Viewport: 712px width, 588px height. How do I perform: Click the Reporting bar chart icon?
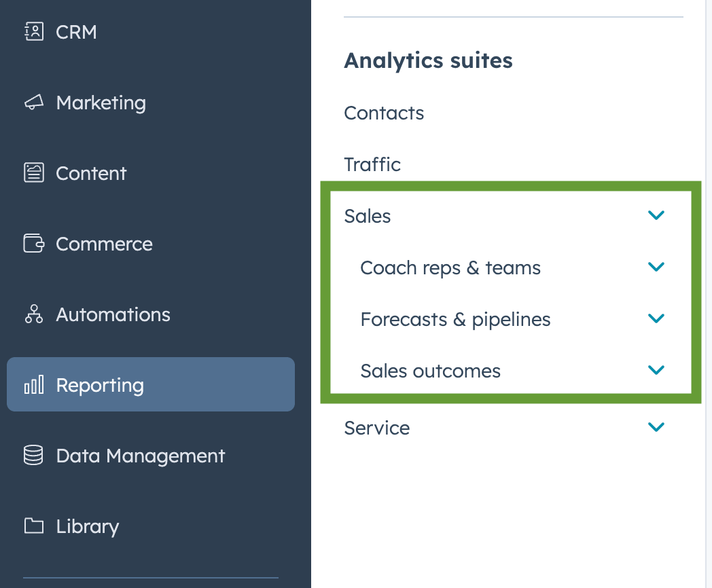pos(34,385)
